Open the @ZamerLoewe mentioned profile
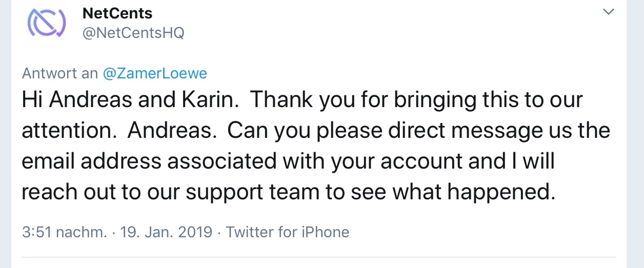 [155, 74]
